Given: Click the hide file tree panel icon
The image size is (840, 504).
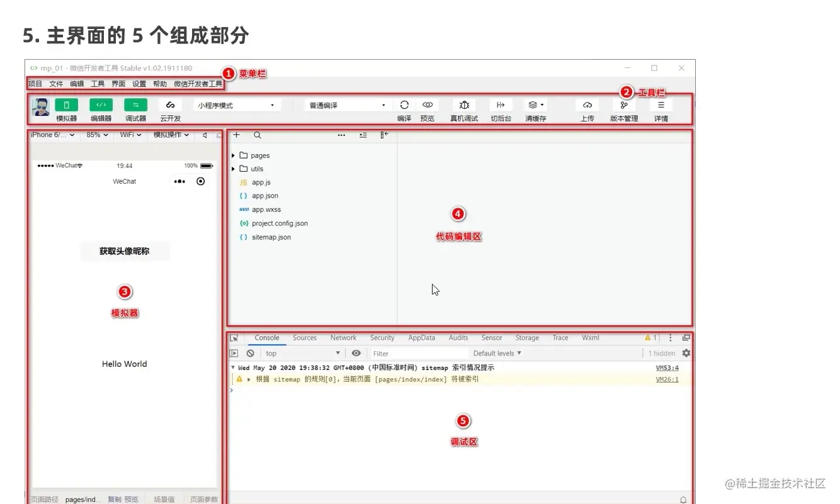Looking at the screenshot, I should pos(384,135).
